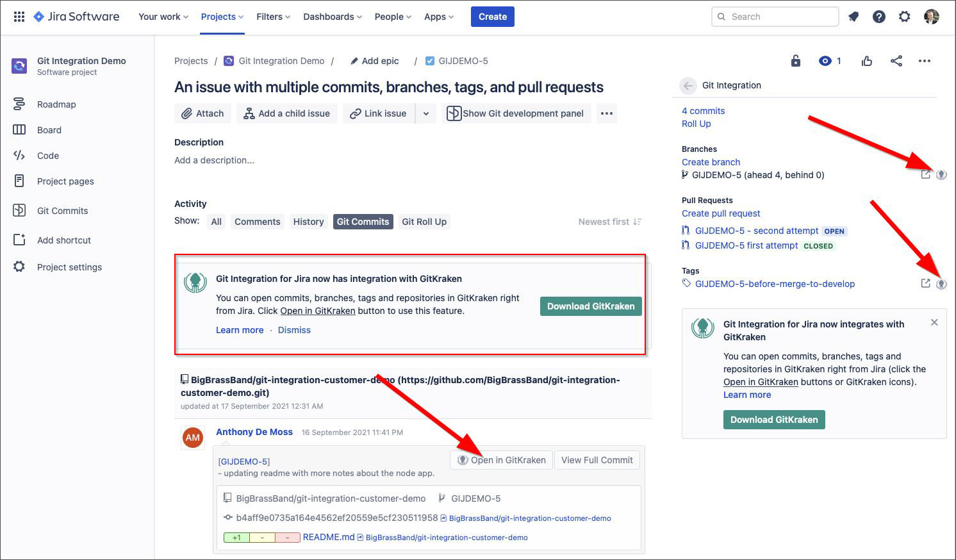Open the notifications bell icon
The height and width of the screenshot is (560, 956).
(853, 17)
